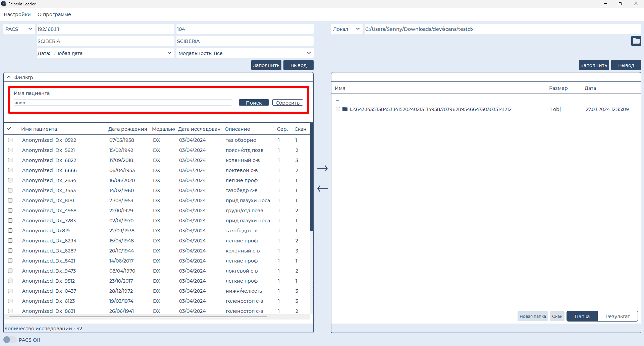This screenshot has height=346, width=644.
Task: Check the select-all header checkmark
Action: pos(9,129)
